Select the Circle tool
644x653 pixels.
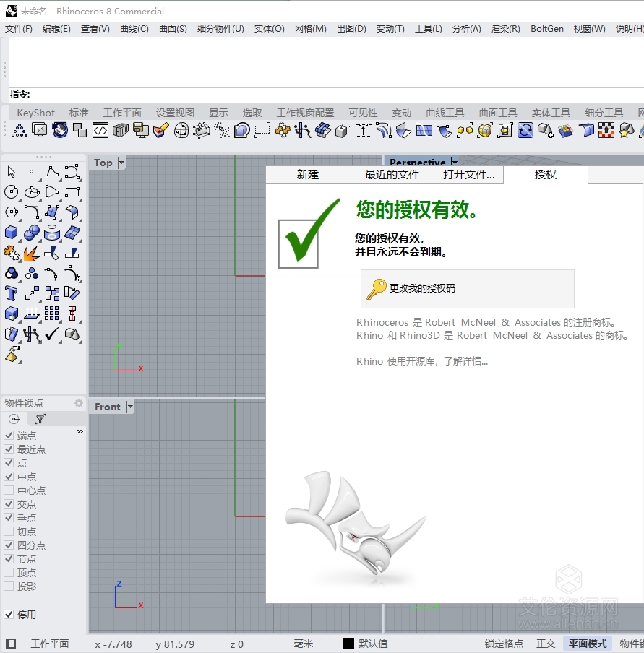pos(12,192)
